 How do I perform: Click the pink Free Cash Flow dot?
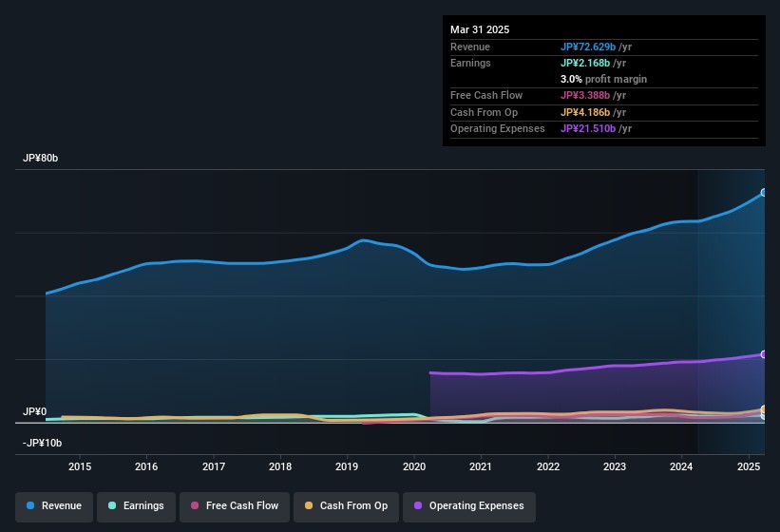point(194,505)
